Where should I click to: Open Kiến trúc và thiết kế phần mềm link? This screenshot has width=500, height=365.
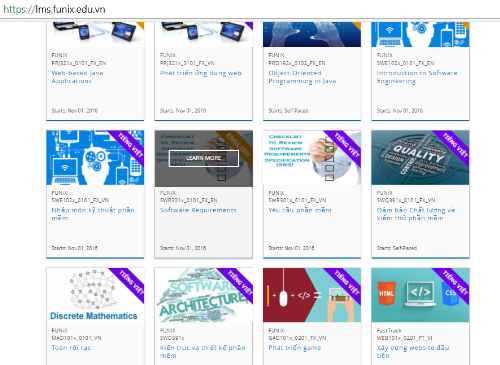coord(202,352)
